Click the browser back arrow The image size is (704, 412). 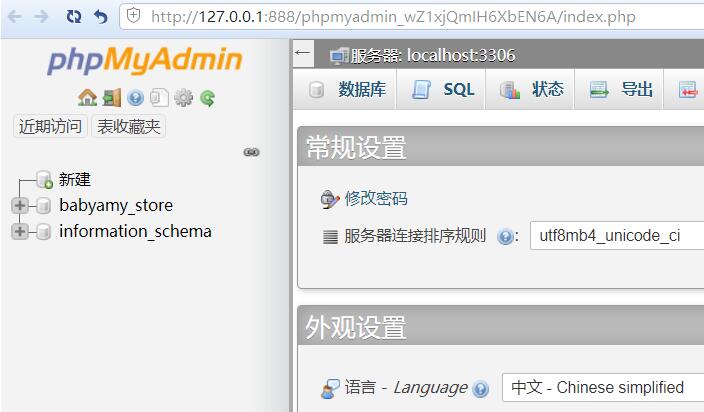pos(15,17)
